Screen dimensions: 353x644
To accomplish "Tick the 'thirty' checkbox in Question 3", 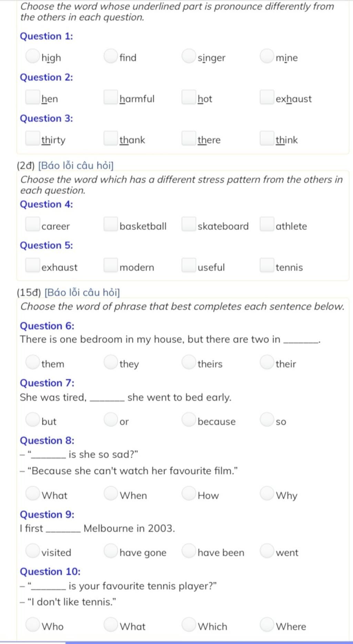I will point(33,138).
